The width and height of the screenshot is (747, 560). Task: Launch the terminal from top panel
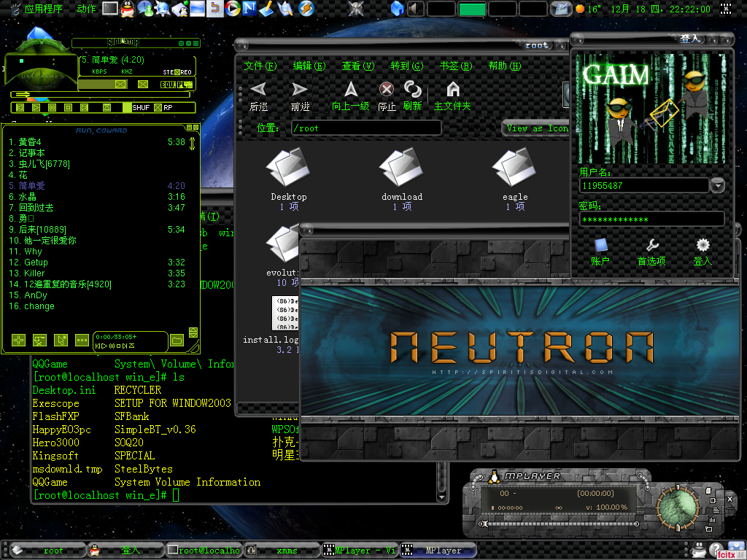pyautogui.click(x=110, y=9)
